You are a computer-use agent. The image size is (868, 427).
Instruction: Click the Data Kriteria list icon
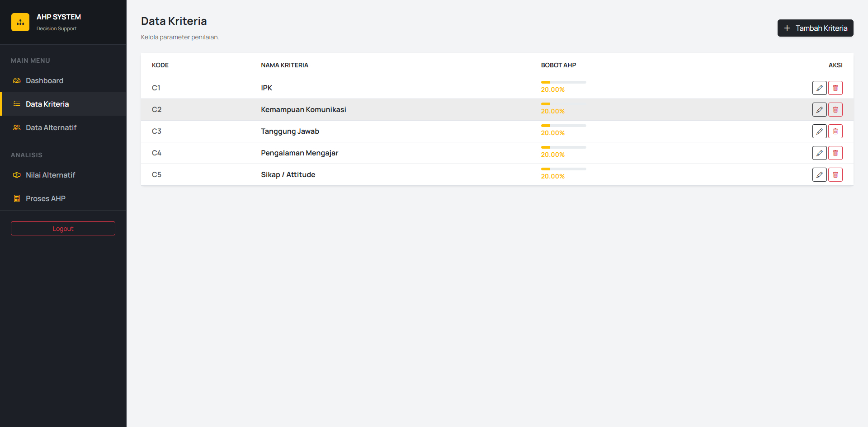(x=17, y=103)
